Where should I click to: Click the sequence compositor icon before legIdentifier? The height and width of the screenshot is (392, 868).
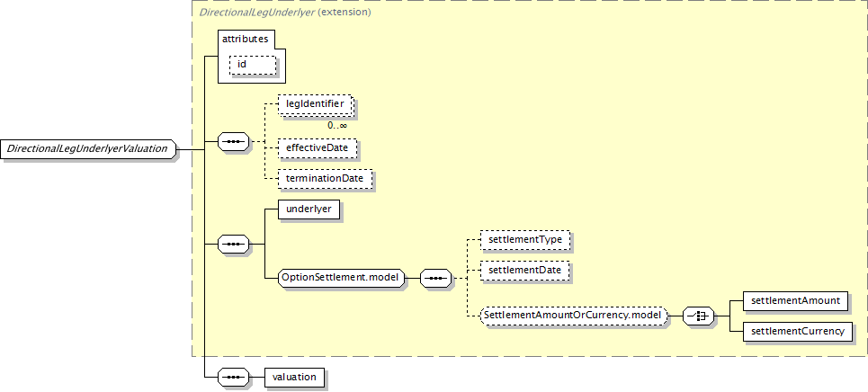[x=234, y=142]
